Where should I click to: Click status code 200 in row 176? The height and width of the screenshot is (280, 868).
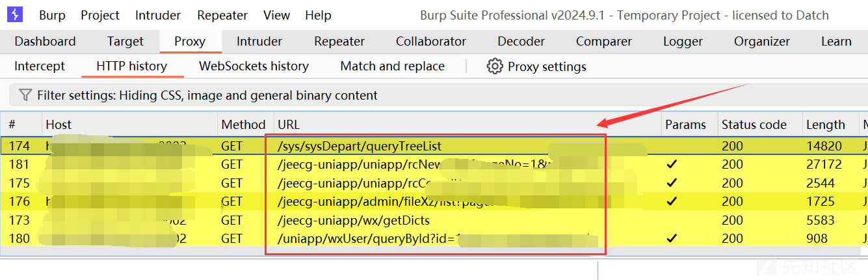(x=732, y=201)
